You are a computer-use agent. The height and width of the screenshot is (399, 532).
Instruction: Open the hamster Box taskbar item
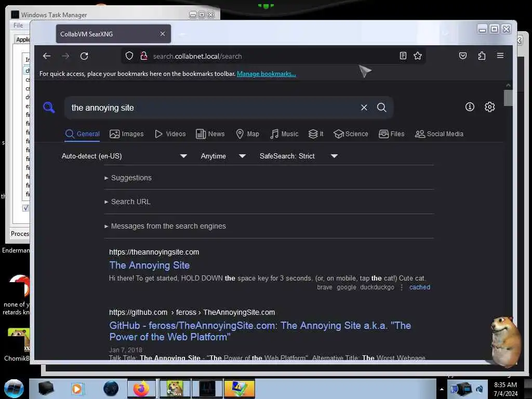(175, 389)
